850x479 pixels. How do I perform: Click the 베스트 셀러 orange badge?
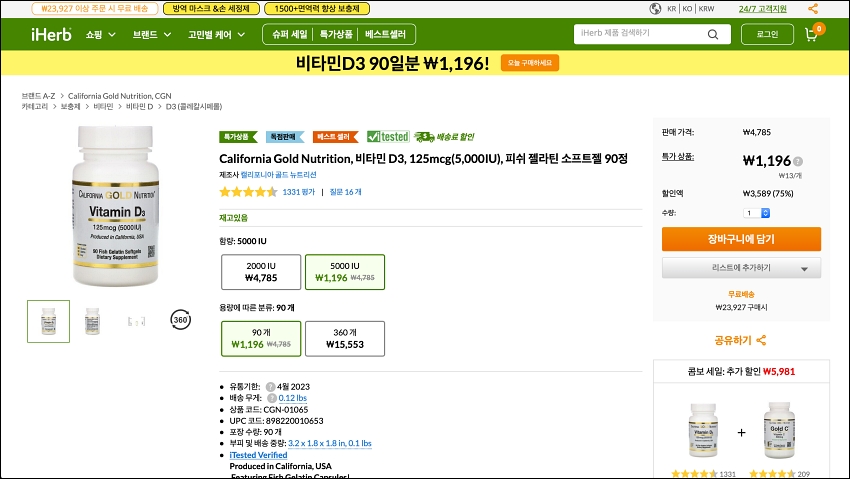pyautogui.click(x=335, y=137)
